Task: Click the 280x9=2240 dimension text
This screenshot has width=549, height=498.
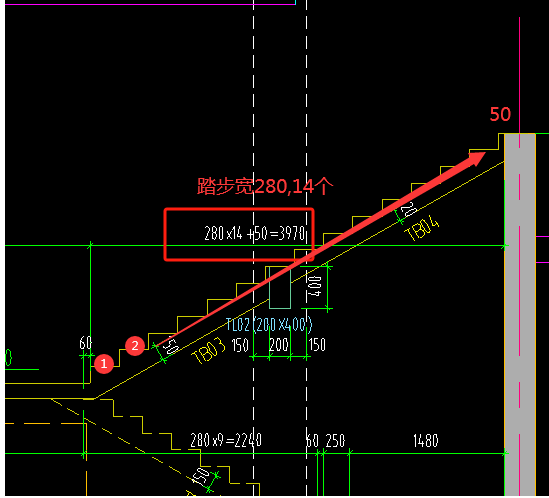Action: pyautogui.click(x=226, y=440)
